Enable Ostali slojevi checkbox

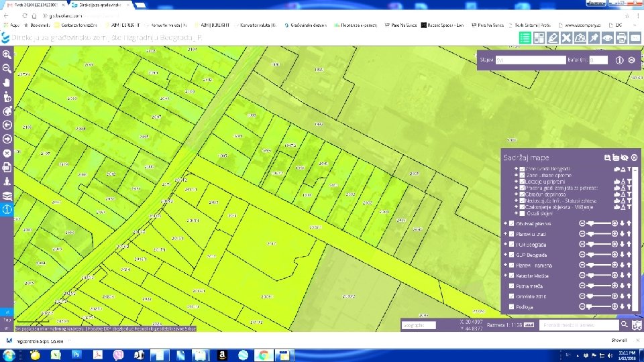522,213
